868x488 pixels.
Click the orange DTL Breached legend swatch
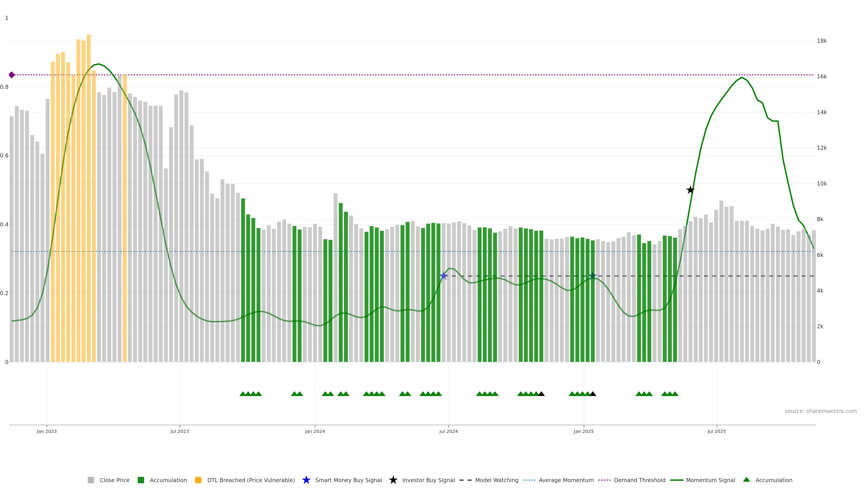198,480
